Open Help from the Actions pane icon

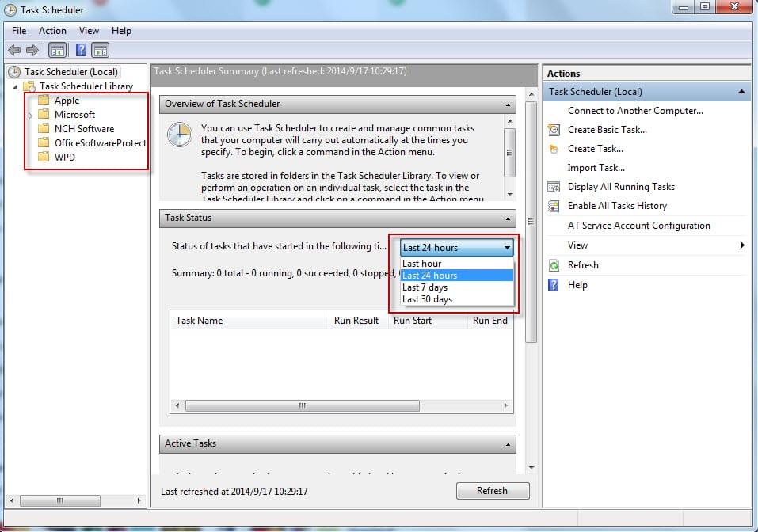pyautogui.click(x=554, y=285)
